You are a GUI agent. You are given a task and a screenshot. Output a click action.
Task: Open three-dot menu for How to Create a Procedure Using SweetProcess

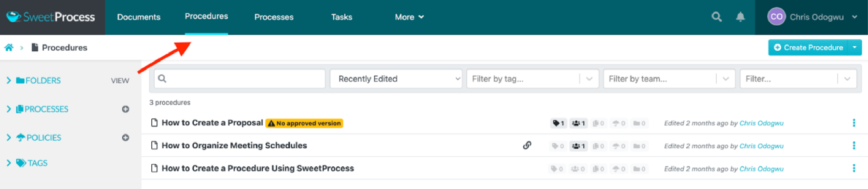(x=854, y=168)
